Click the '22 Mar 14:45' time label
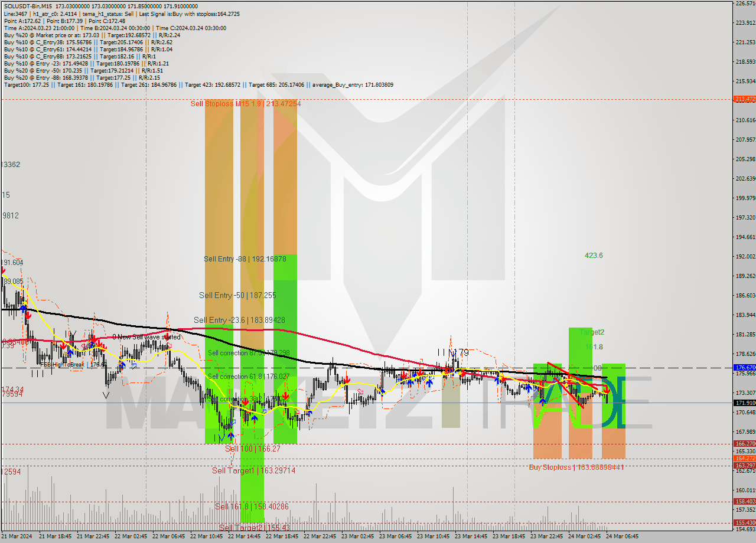This screenshot has width=756, height=543. pos(244,537)
